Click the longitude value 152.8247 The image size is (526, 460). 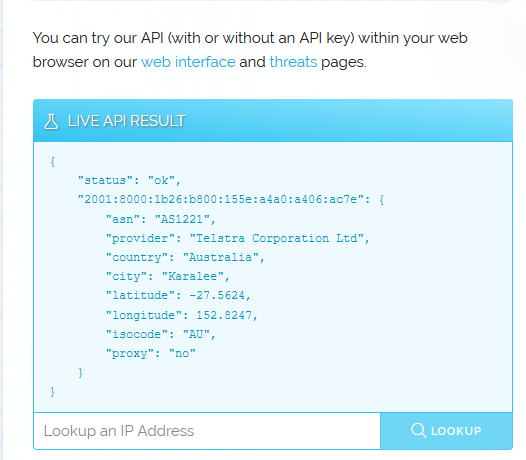point(224,315)
